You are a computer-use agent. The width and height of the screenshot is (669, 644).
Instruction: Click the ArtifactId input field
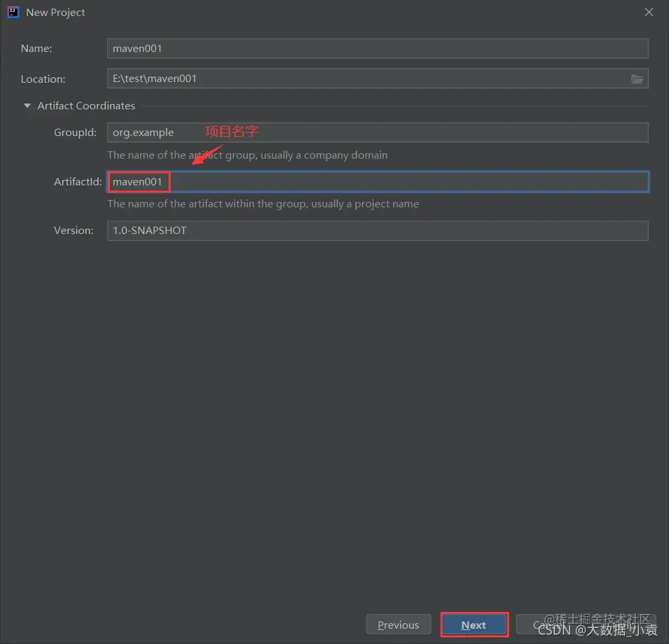click(x=378, y=182)
